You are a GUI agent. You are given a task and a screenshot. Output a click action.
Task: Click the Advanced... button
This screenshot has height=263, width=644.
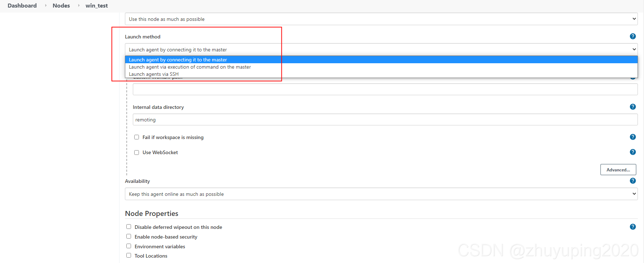tap(618, 170)
